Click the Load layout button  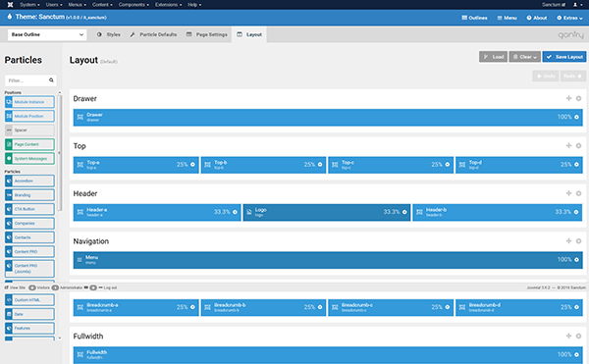click(x=493, y=57)
